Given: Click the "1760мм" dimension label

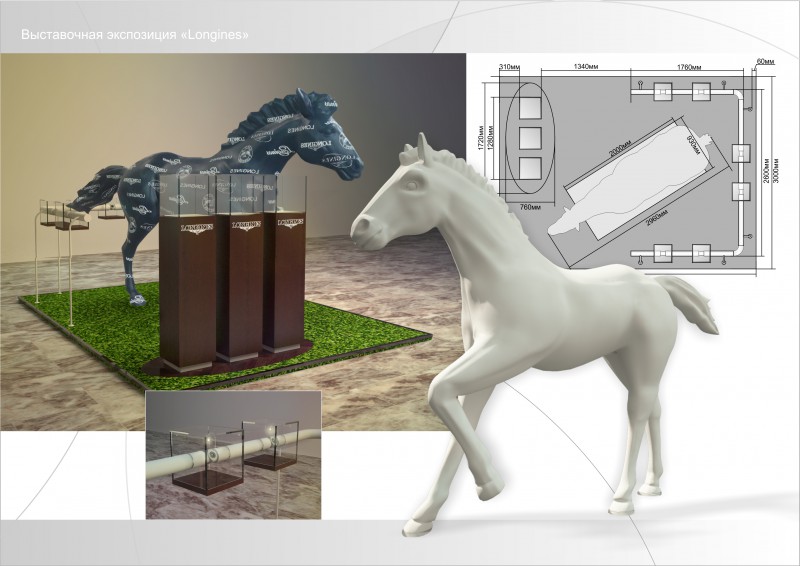Looking at the screenshot, I should click(689, 67).
